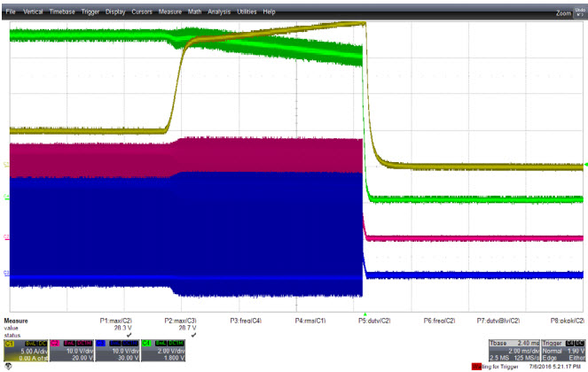Screen dimensions: 588x372
Task: Toggle the P1 status checkmark
Action: (129, 335)
